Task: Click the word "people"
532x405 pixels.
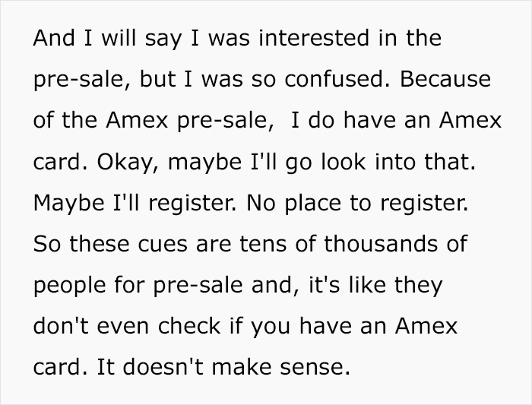Action: [68, 286]
